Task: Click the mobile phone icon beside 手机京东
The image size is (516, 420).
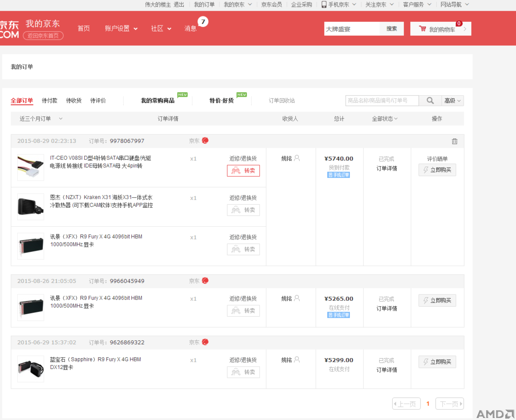Action: pos(324,5)
